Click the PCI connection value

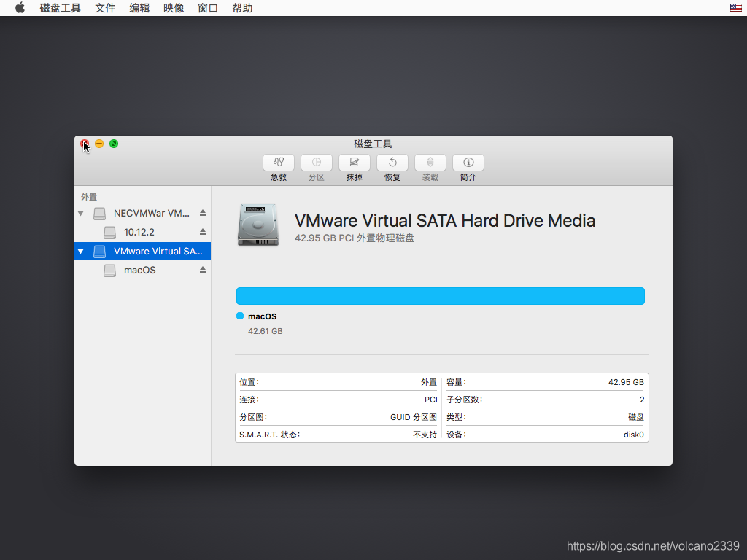(x=430, y=400)
